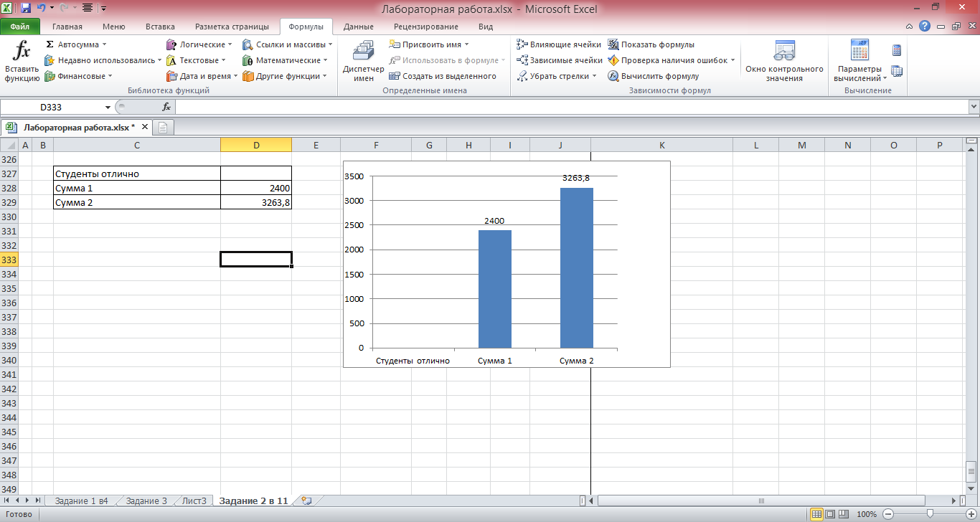Open Проверка наличия ошибок dropdown arrow

[x=732, y=60]
